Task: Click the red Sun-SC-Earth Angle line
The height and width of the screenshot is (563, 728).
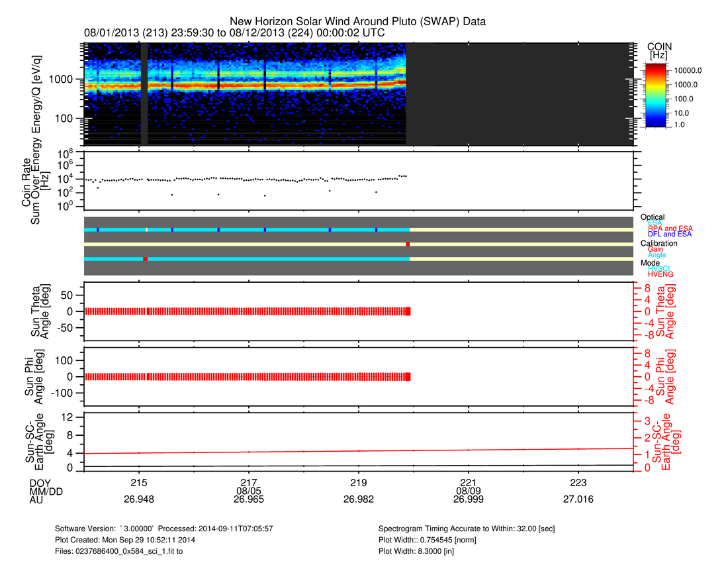Action: pyautogui.click(x=357, y=451)
